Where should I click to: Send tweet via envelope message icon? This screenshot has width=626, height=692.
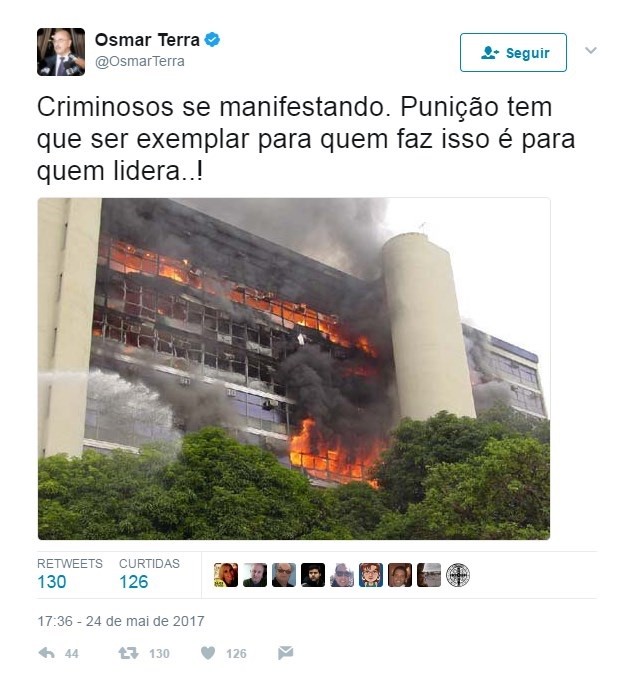tap(286, 653)
